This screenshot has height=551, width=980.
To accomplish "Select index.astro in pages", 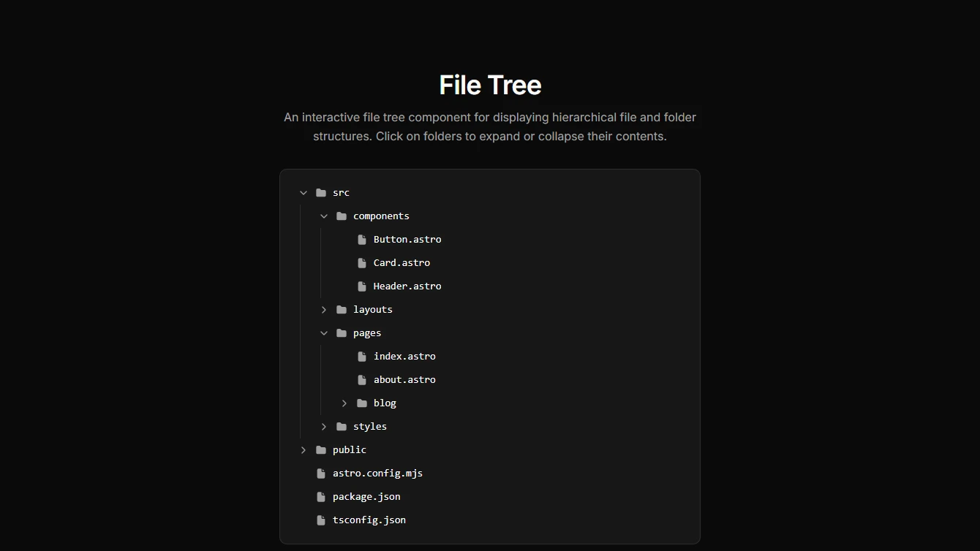I will tap(404, 356).
